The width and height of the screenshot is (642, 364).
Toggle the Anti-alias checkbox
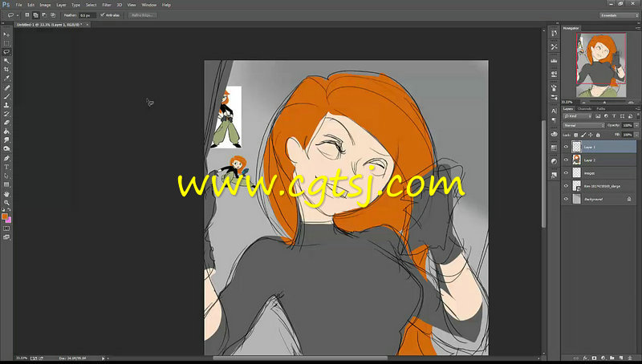coord(103,15)
